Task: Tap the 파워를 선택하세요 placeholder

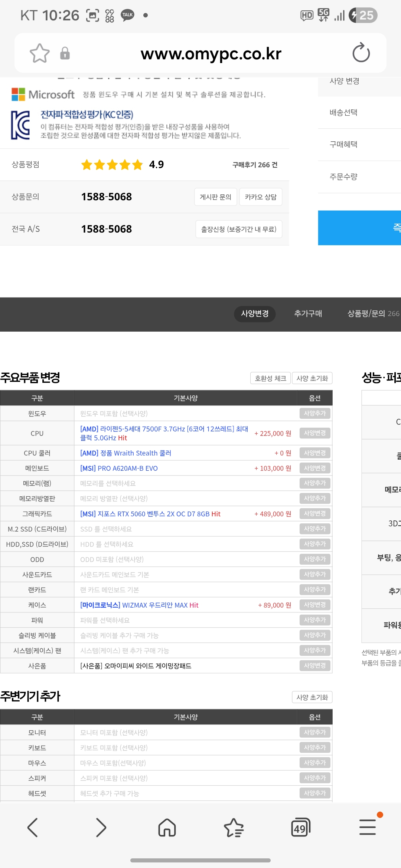Action: pos(105,621)
